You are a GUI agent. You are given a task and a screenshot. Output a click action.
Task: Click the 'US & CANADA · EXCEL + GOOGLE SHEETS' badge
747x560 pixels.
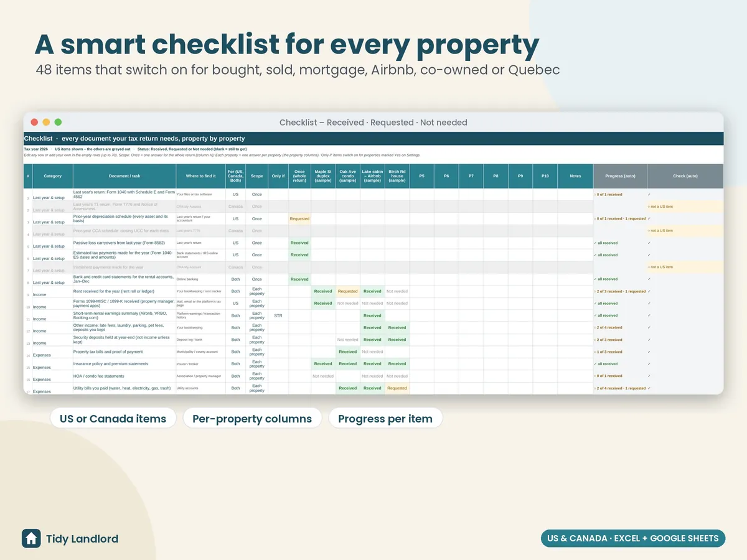[632, 538]
